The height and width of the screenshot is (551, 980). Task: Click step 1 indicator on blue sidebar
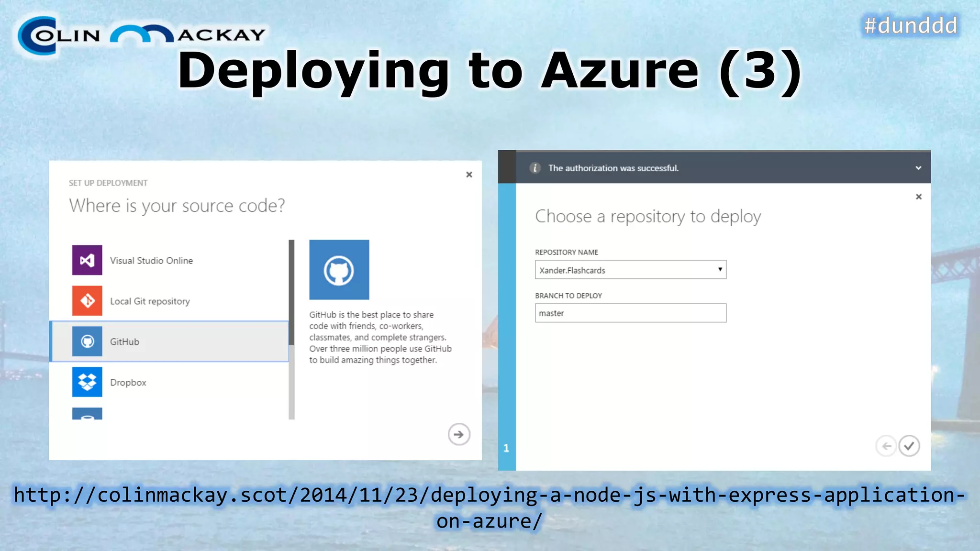[x=506, y=448]
